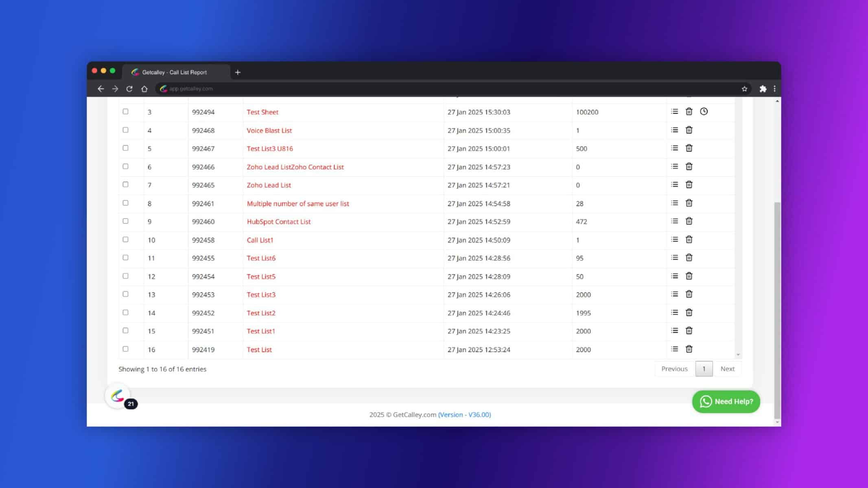
Task: Click the Previous page button
Action: (674, 368)
